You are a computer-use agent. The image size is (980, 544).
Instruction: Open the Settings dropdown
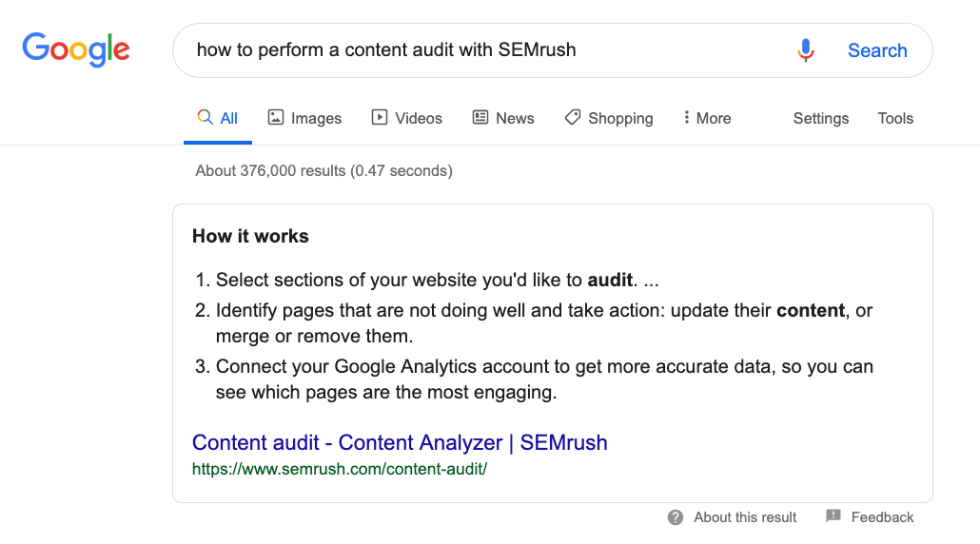tap(820, 118)
